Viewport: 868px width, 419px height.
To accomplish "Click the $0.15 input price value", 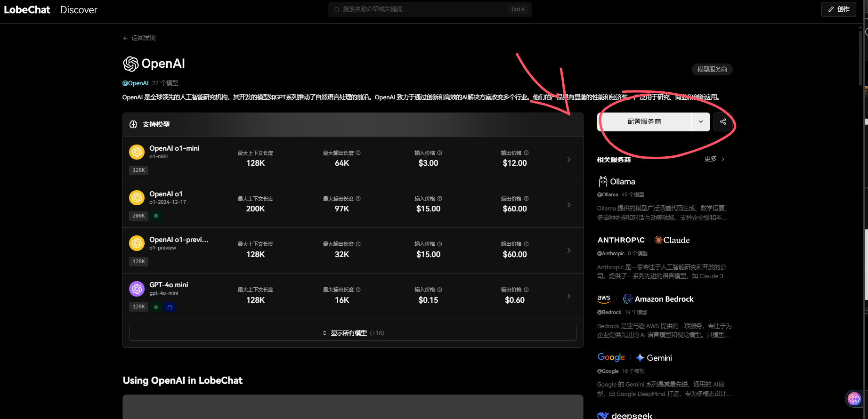I will (x=428, y=300).
